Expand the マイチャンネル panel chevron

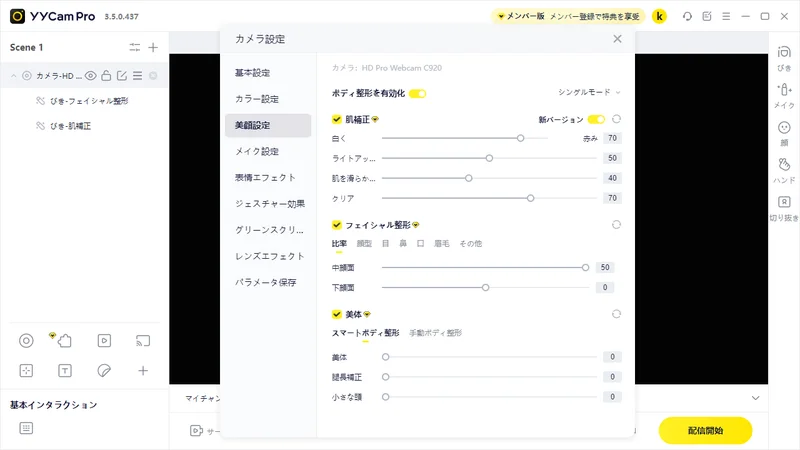point(756,398)
